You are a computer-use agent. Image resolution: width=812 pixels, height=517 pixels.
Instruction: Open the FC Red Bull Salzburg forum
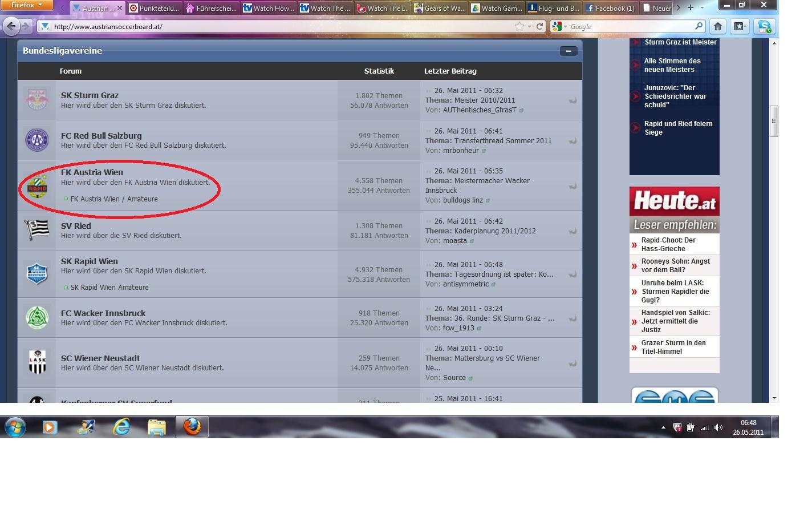[101, 136]
